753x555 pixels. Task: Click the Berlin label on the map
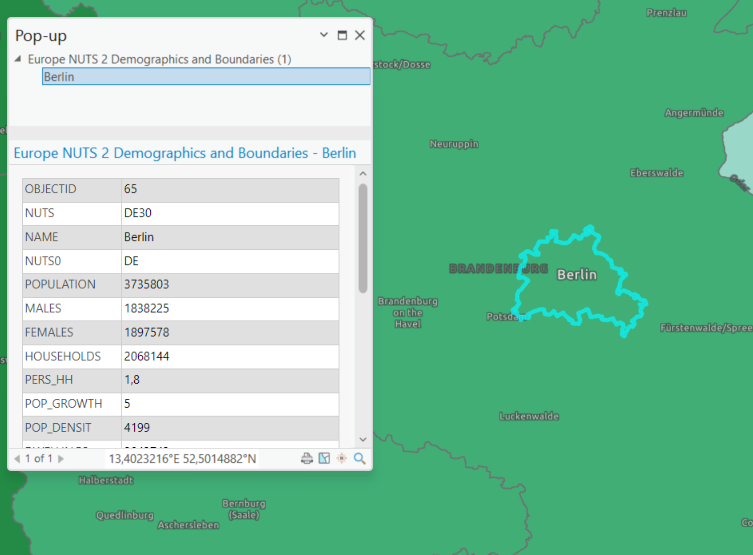coord(577,275)
